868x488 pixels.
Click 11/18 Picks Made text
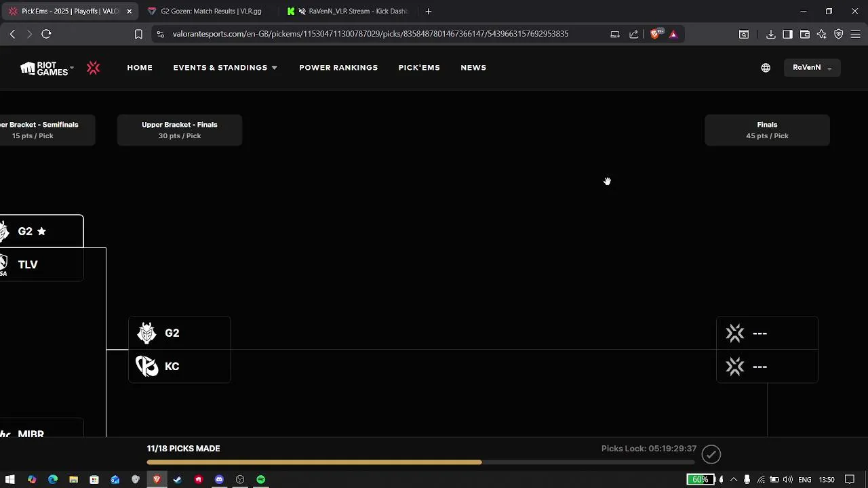click(x=183, y=449)
